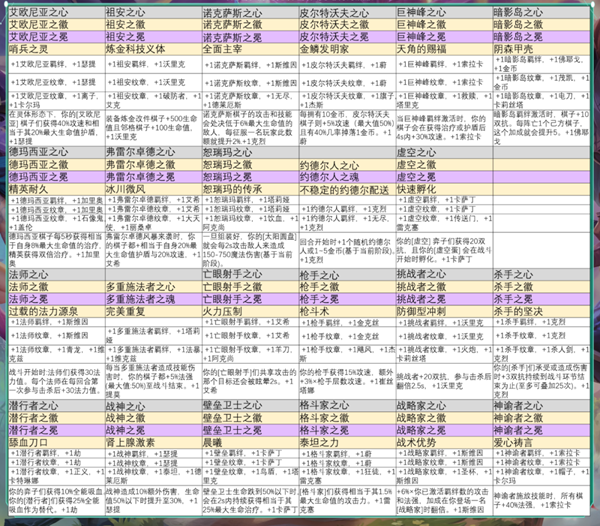
Task: Select the '过载的法力源泉' cell
Action: coord(57,311)
